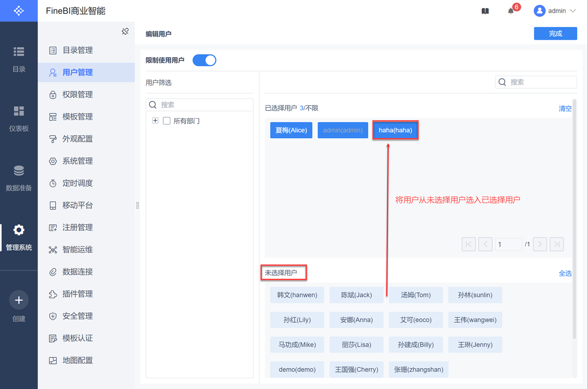Image resolution: width=588 pixels, height=389 pixels.
Task: Select unselected user 丽莎(Lisa)
Action: pos(356,345)
